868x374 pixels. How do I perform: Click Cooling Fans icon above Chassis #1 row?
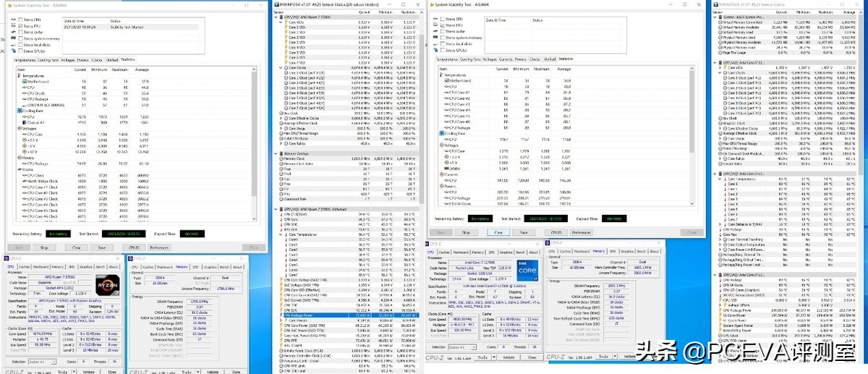pyautogui.click(x=20, y=110)
